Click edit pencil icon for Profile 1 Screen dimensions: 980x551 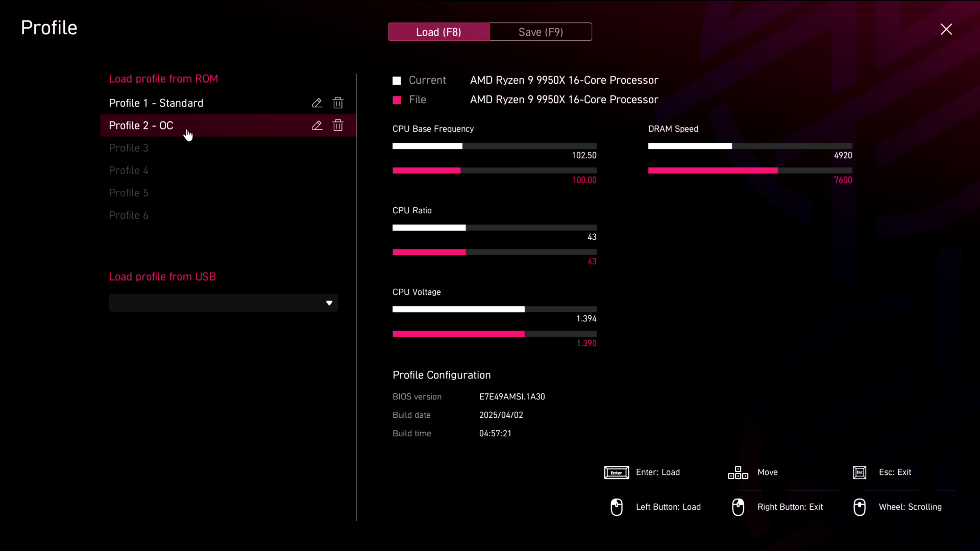tap(317, 103)
